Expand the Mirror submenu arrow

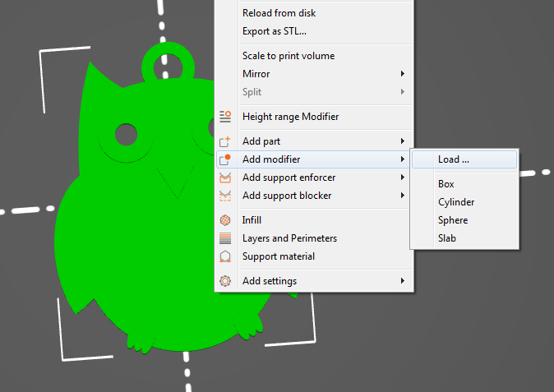coord(403,73)
